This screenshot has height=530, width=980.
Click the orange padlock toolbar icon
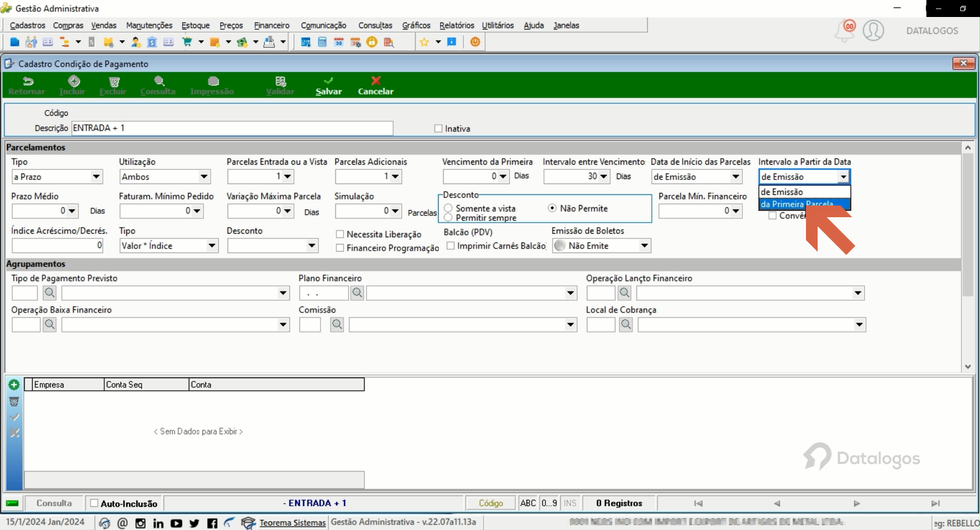click(372, 42)
